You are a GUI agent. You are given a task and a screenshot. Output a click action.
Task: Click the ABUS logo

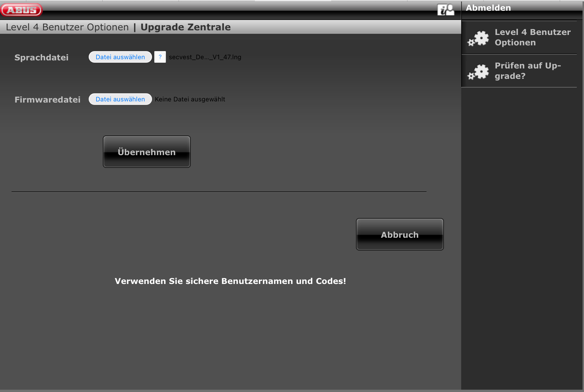point(22,10)
